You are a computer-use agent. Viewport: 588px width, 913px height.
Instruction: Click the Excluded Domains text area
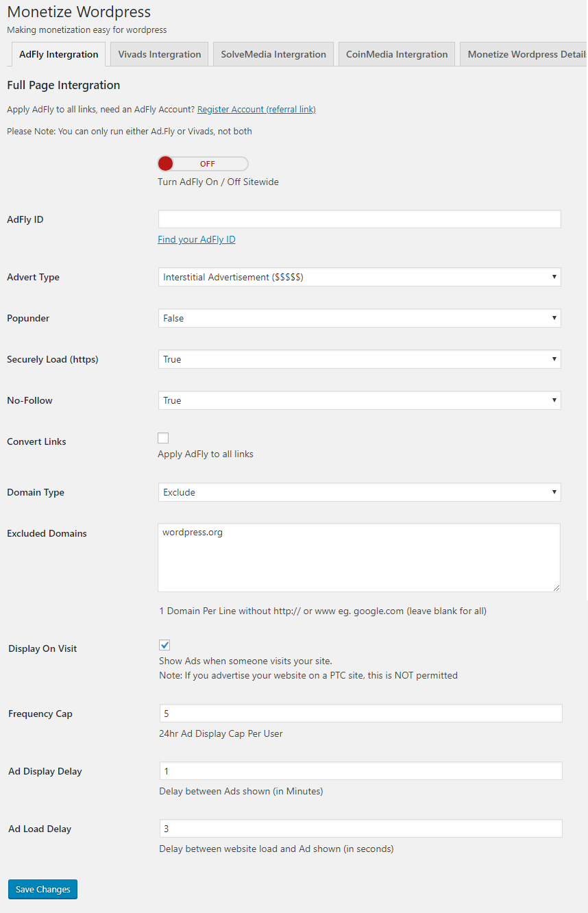click(x=359, y=557)
